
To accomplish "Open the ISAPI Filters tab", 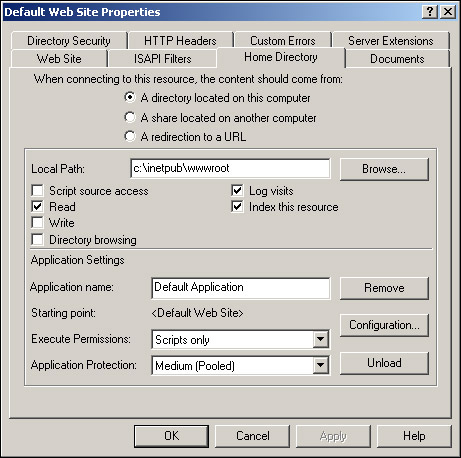I will (163, 59).
